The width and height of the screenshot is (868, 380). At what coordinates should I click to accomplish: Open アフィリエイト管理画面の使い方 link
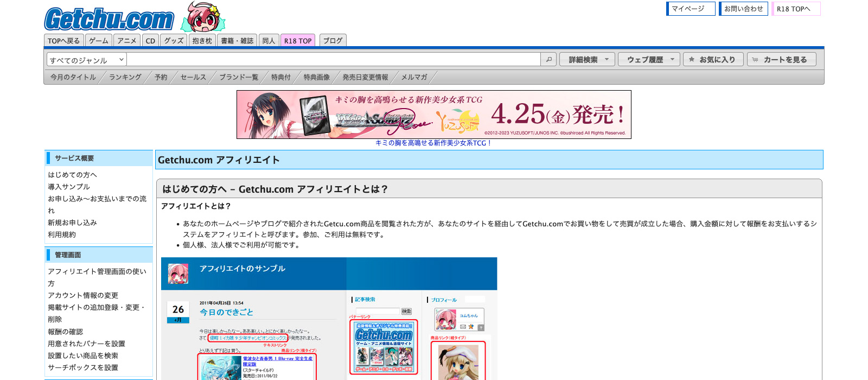pyautogui.click(x=97, y=277)
